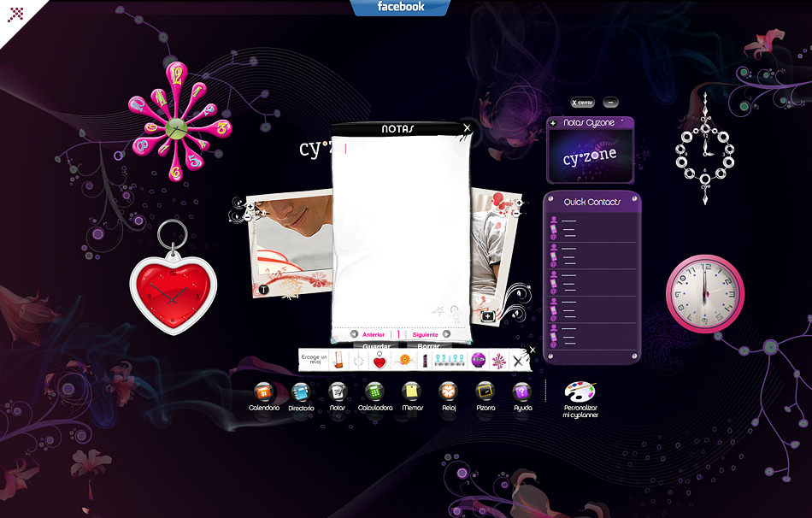
Task: Zoom in the left photo with plus
Action: tap(250, 207)
